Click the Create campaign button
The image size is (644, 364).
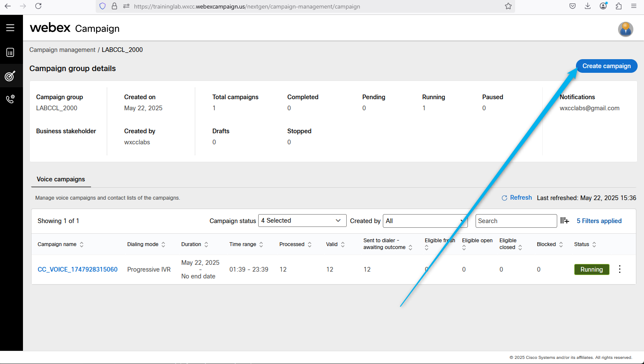point(606,66)
